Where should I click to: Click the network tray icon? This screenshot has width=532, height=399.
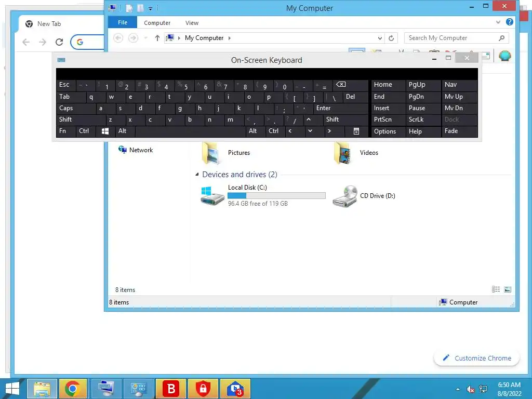click(x=483, y=389)
